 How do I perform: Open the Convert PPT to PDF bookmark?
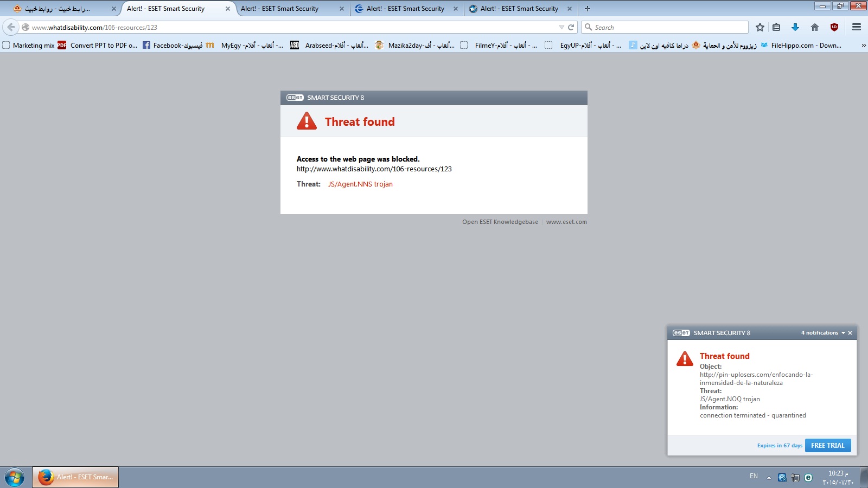tap(98, 46)
